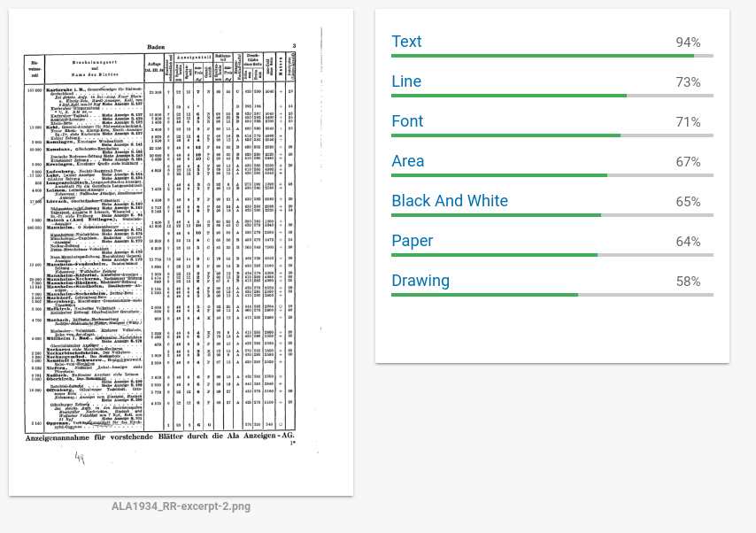Click the Drawing confidence bar
The height and width of the screenshot is (533, 756).
552,295
